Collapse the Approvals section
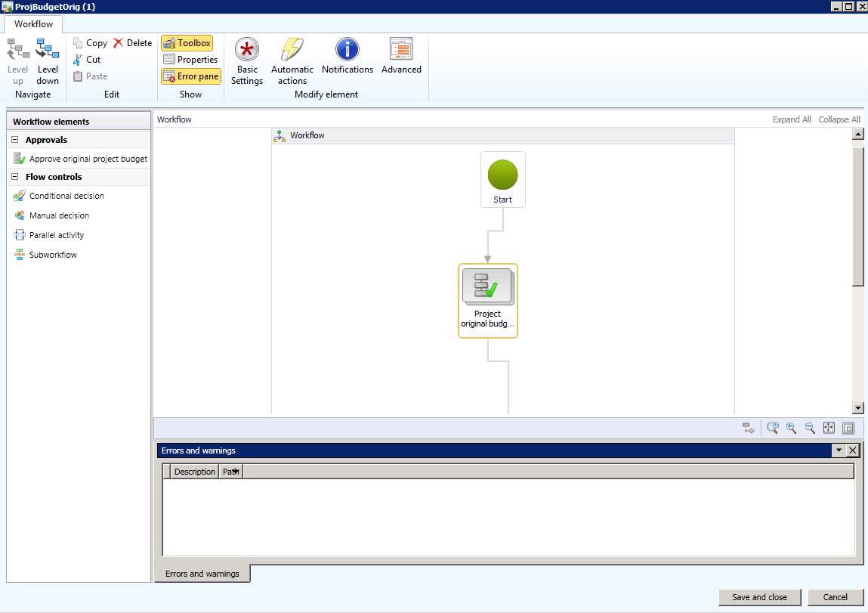Image resolution: width=868 pixels, height=613 pixels. tap(14, 140)
